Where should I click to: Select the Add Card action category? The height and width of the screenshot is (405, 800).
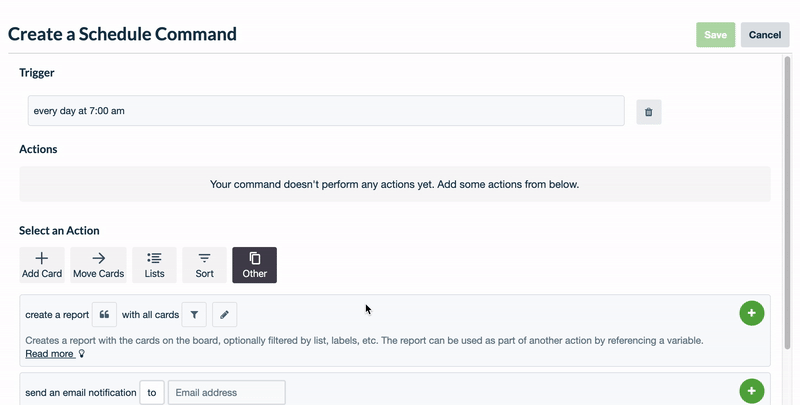point(42,265)
